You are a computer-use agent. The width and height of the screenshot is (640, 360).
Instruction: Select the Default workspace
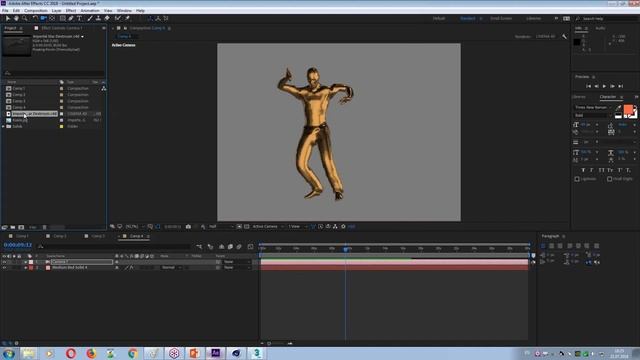click(x=439, y=19)
